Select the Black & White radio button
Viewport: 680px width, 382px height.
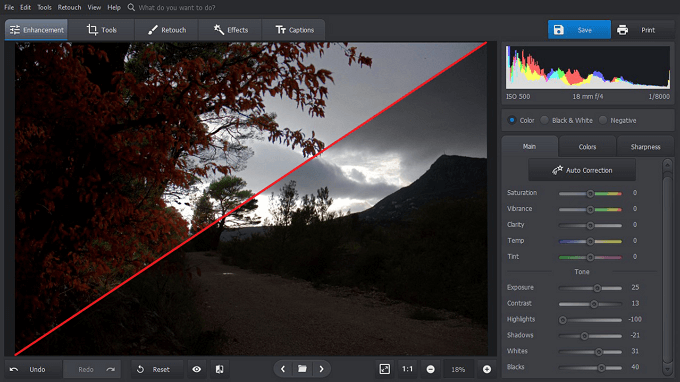pyautogui.click(x=544, y=120)
